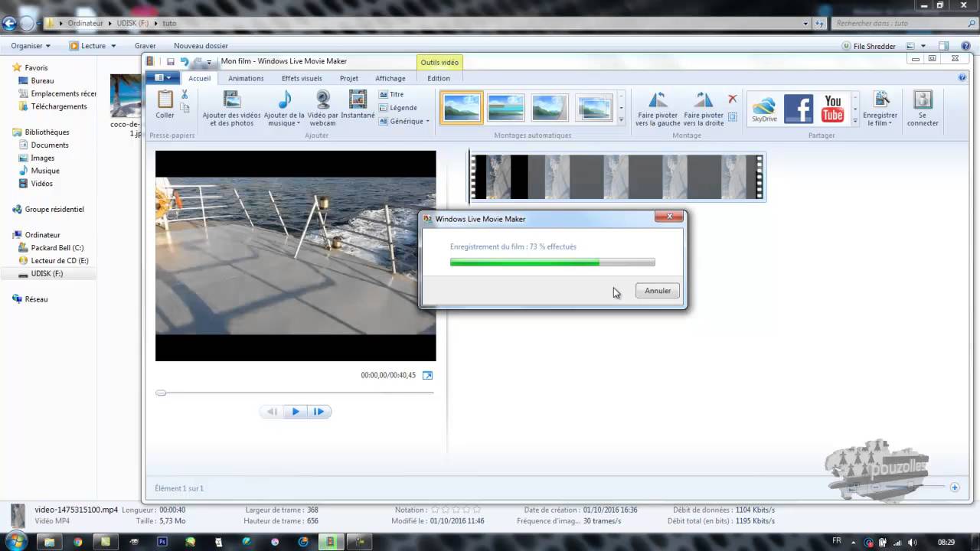Step to previous frame
This screenshot has width=980, height=551.
271,412
